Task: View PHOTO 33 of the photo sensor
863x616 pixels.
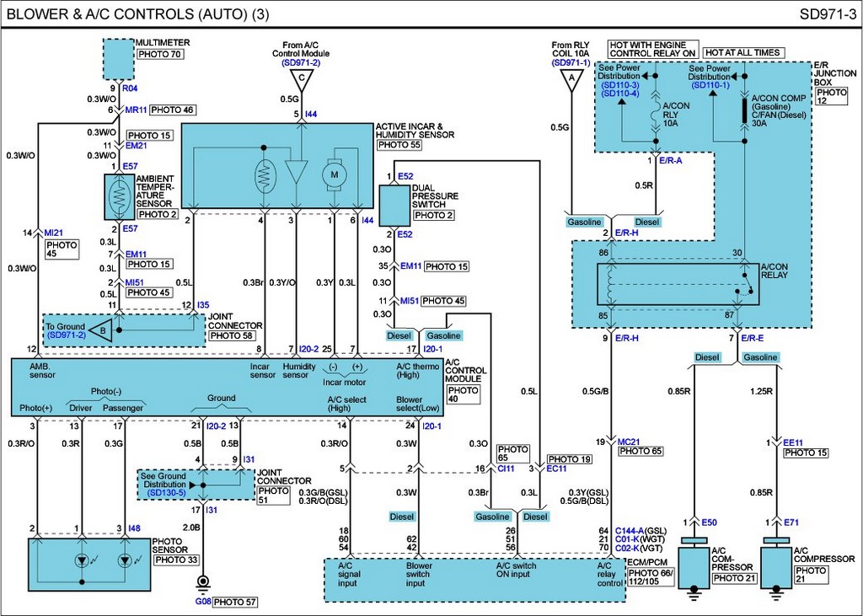Action: pos(177,560)
